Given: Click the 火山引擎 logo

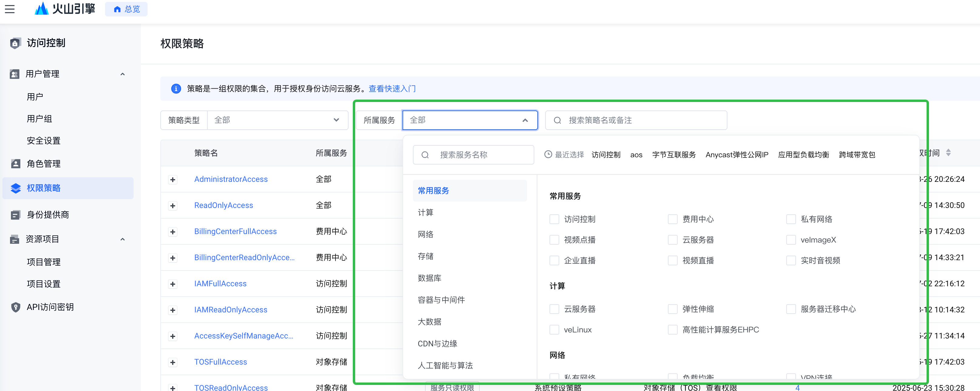Looking at the screenshot, I should [x=65, y=9].
